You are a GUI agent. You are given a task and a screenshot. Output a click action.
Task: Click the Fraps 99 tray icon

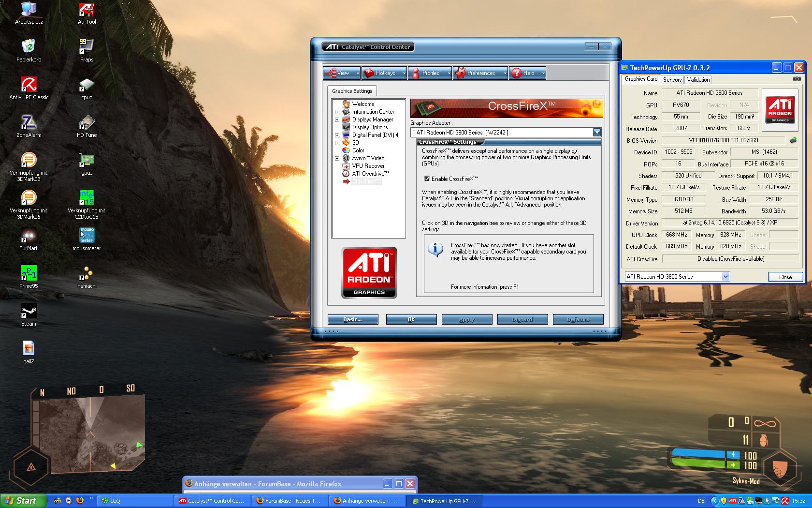(758, 501)
